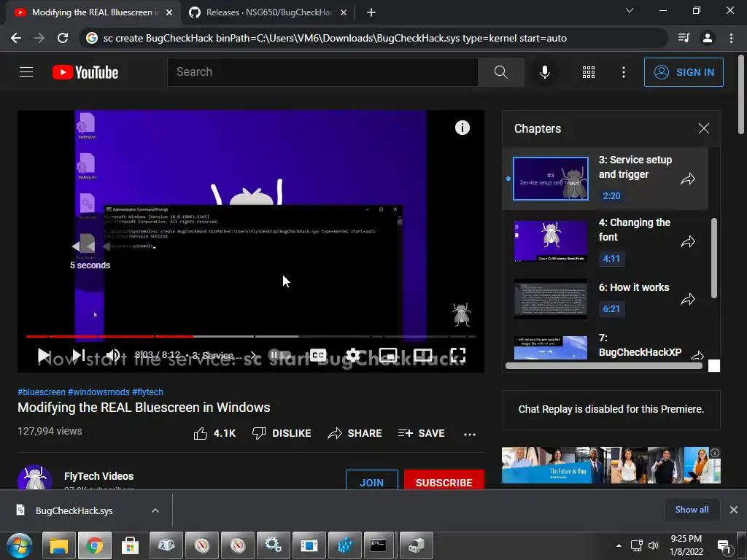The width and height of the screenshot is (747, 560).
Task: Play the video
Action: click(43, 355)
